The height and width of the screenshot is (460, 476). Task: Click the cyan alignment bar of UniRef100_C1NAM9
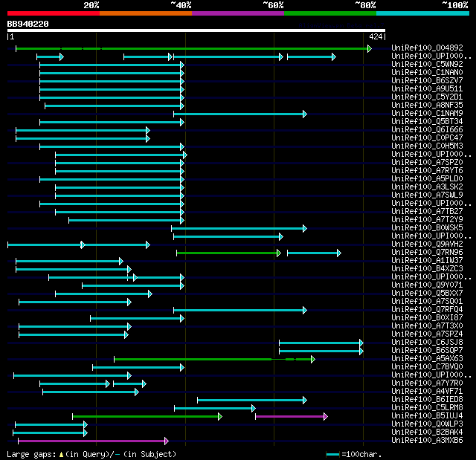coord(240,114)
